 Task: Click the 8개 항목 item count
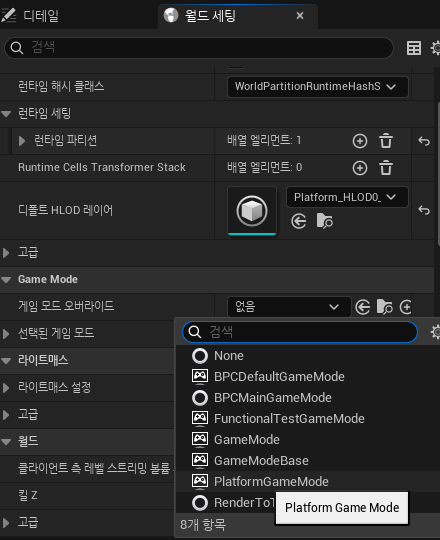[x=203, y=525]
